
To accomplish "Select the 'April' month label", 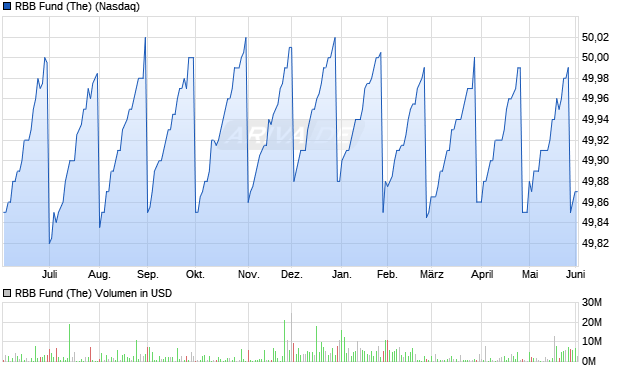I will pos(482,274).
